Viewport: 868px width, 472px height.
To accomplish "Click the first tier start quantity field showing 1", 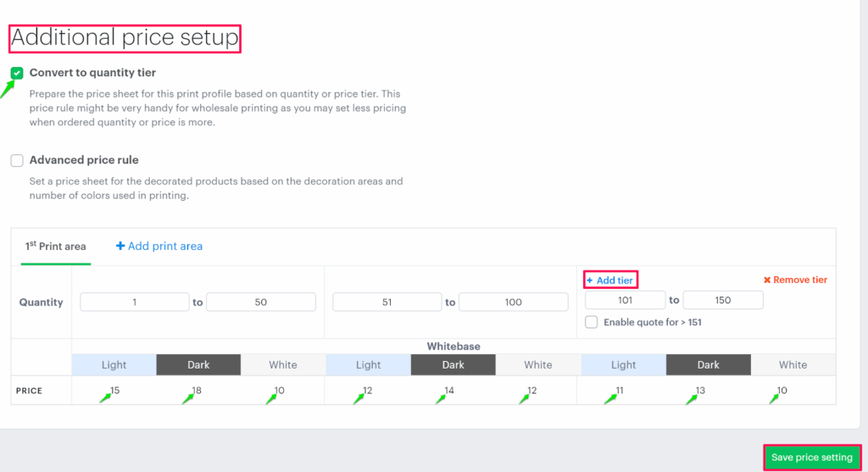I will coord(135,302).
